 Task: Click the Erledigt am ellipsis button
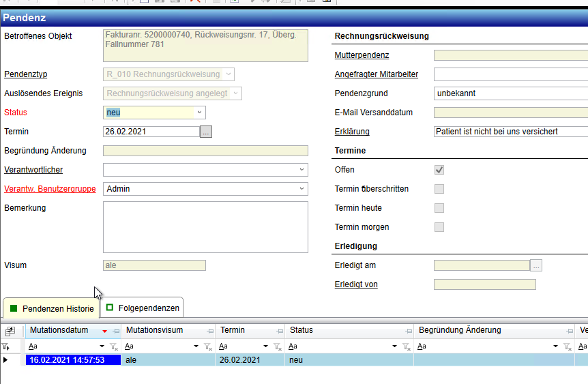tap(536, 265)
